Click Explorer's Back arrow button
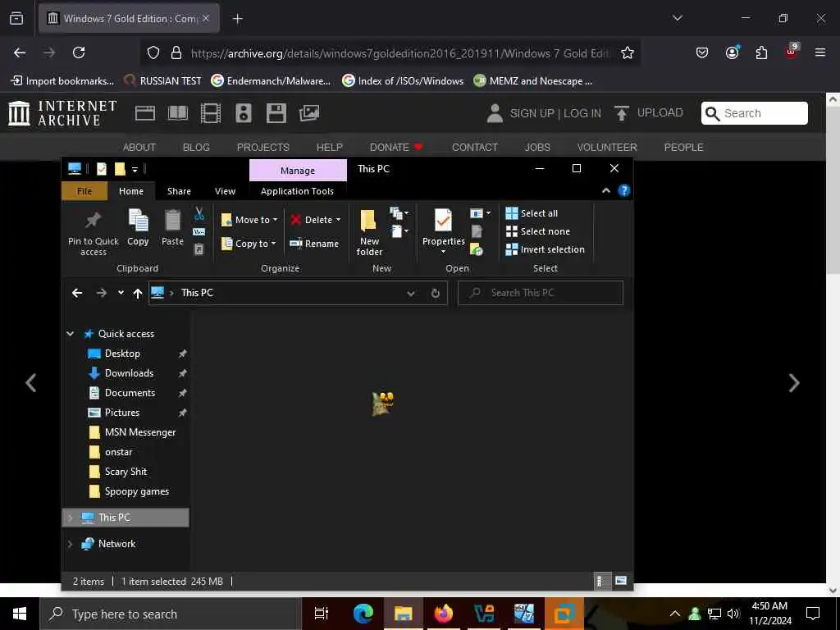This screenshot has width=840, height=630. tap(77, 293)
